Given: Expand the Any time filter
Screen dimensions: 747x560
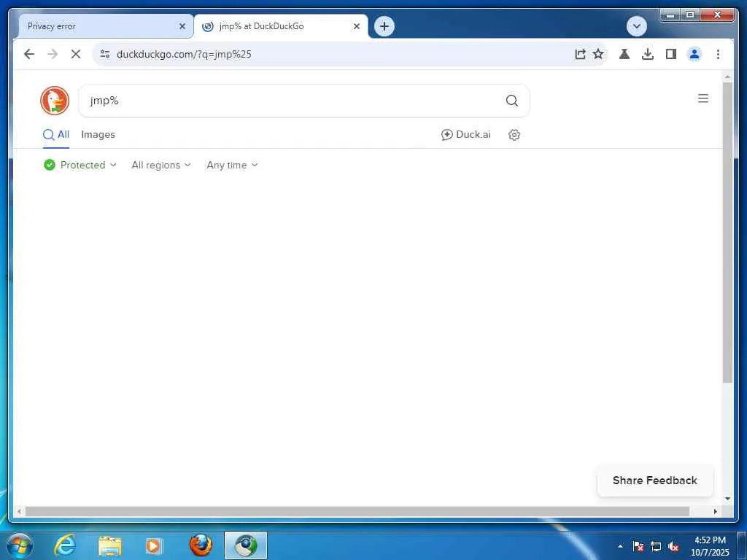Looking at the screenshot, I should (x=232, y=166).
